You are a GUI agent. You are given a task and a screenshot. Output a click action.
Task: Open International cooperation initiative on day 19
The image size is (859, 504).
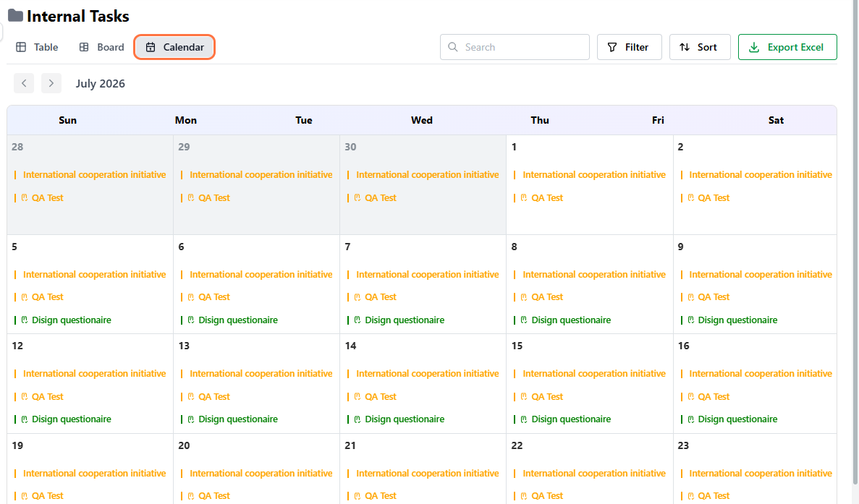coord(94,474)
